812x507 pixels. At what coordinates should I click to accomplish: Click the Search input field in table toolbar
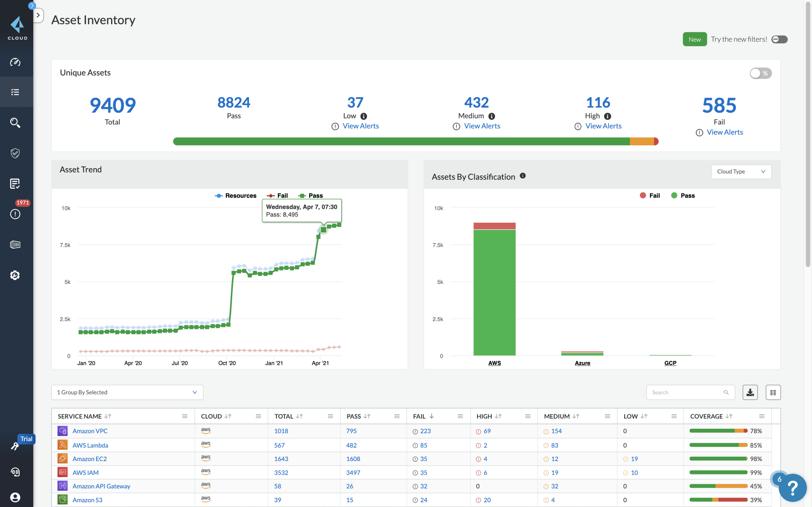click(690, 392)
